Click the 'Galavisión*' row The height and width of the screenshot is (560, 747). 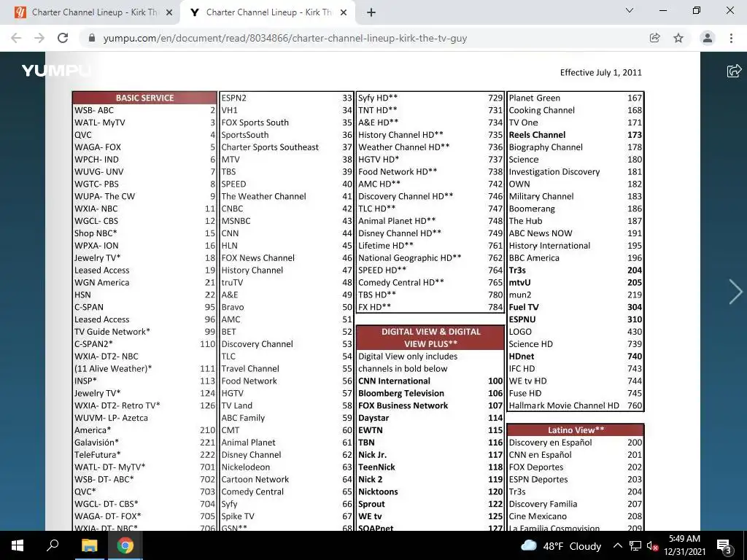click(145, 443)
